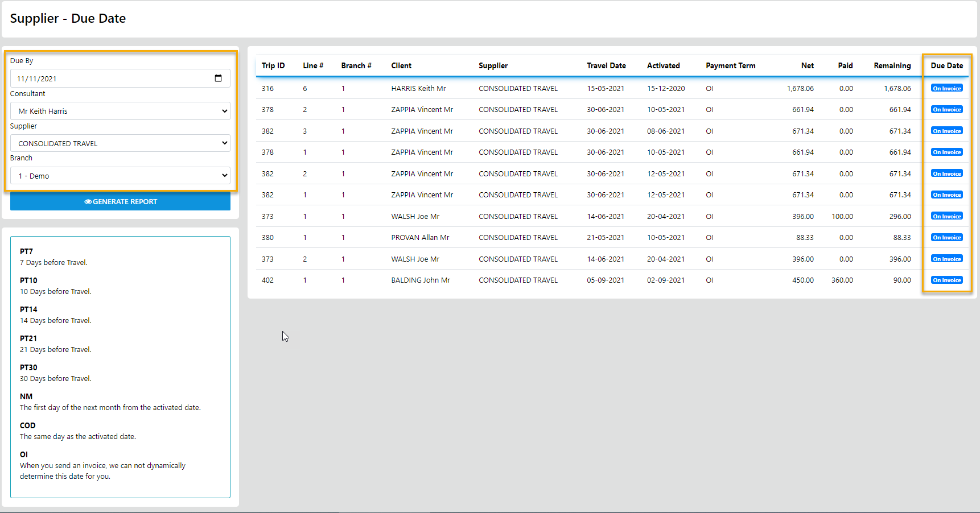Viewport: 980px width, 513px height.
Task: Click On Invoice badge for trip 380
Action: point(946,237)
